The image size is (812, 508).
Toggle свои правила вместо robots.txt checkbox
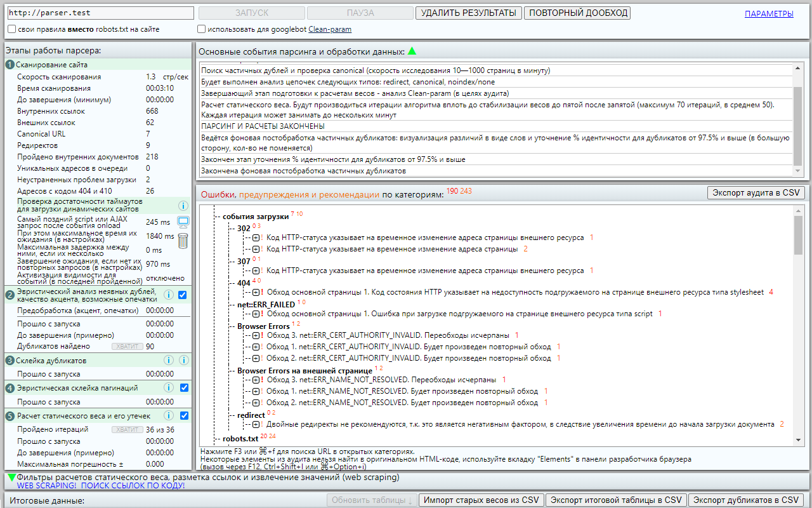pyautogui.click(x=12, y=29)
